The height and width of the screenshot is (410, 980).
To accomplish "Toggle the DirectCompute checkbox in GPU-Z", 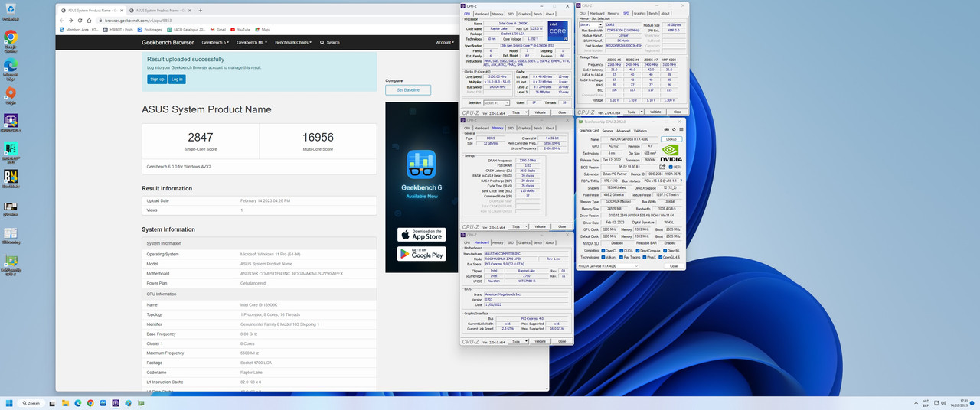I will point(638,250).
